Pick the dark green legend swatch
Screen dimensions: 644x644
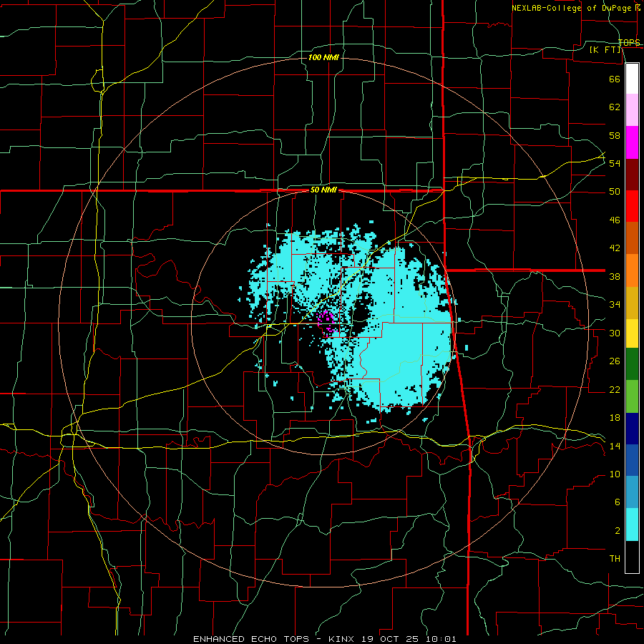[632, 364]
